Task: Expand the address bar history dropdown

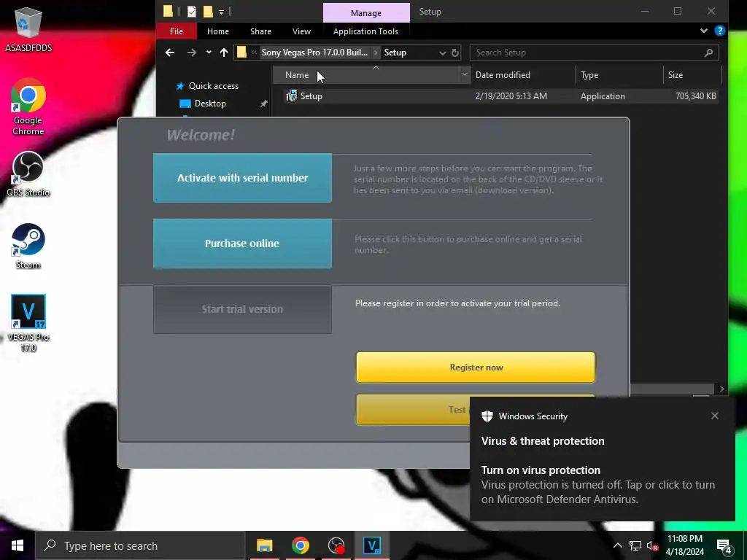Action: click(x=443, y=52)
